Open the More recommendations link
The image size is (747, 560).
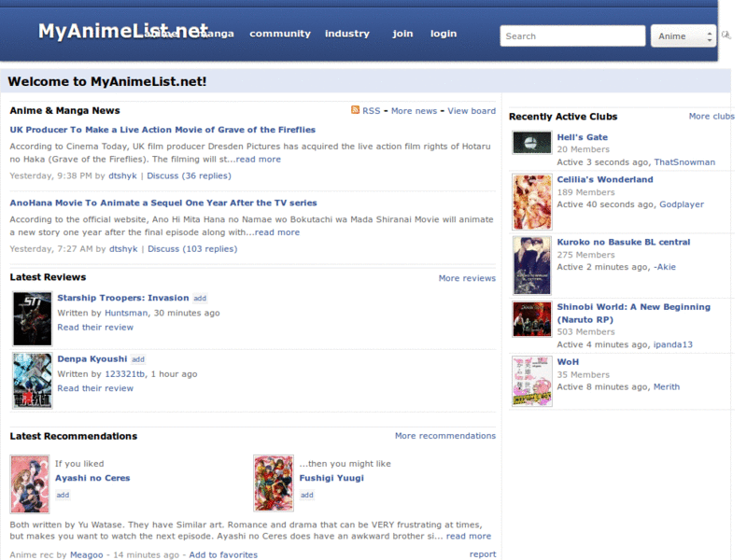(x=445, y=436)
